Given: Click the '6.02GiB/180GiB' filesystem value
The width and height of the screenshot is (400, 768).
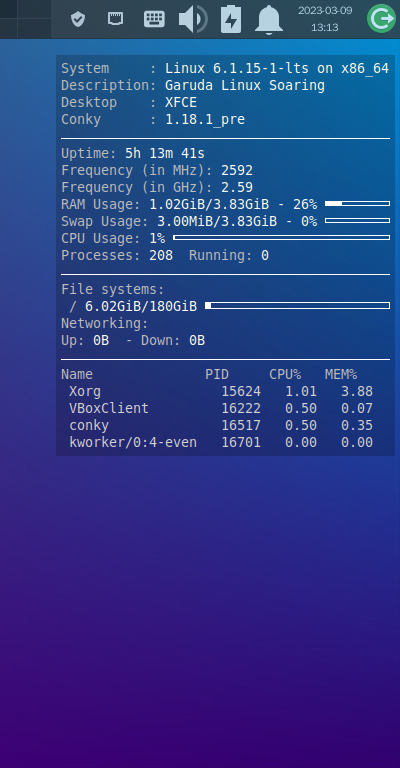Looking at the screenshot, I should [141, 307].
